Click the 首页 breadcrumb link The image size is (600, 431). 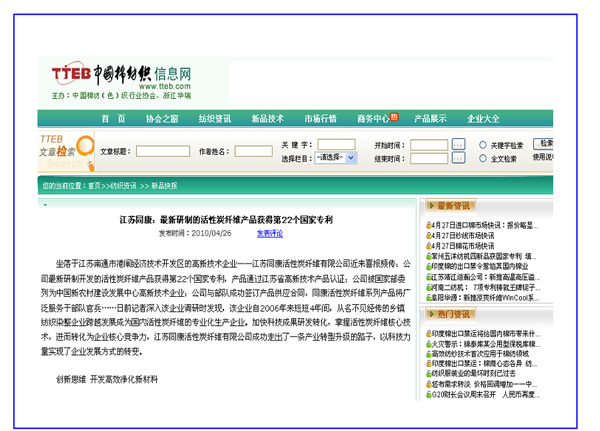coord(94,185)
